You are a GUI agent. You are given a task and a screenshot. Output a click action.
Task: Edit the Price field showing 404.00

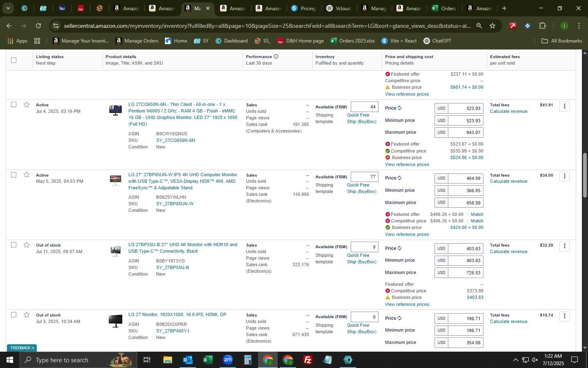pos(466,178)
